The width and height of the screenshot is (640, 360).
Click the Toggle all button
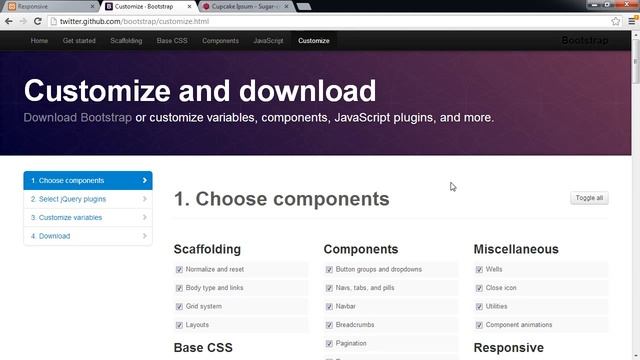coord(589,198)
